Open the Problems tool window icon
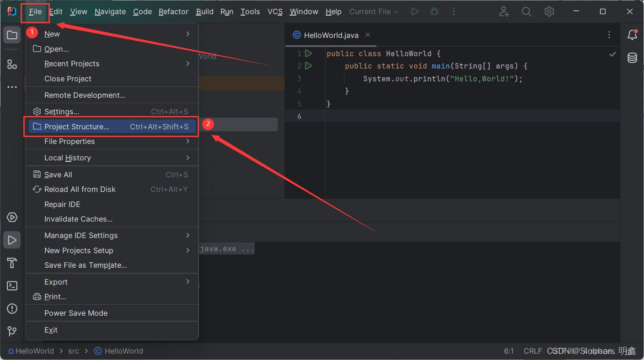This screenshot has width=644, height=360. [12, 309]
